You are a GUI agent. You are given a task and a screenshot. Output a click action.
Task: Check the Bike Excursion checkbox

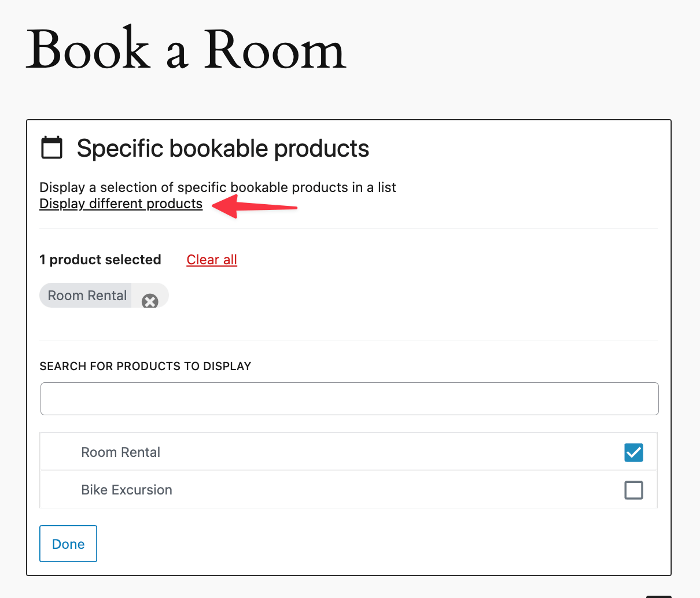pos(633,490)
